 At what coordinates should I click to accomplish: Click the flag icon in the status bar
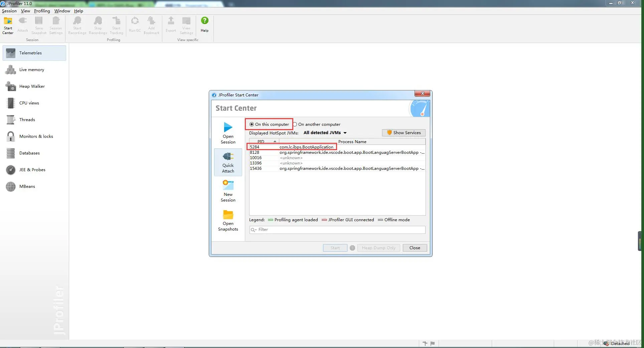coord(433,343)
